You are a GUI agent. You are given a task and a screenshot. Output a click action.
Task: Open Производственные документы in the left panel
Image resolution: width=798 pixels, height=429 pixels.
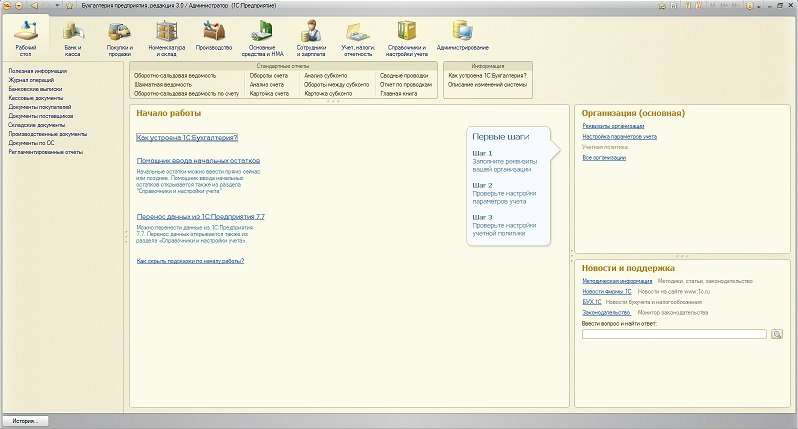point(48,134)
